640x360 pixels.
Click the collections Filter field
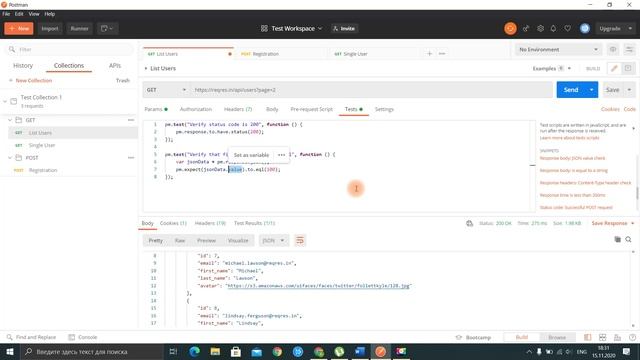coord(69,49)
